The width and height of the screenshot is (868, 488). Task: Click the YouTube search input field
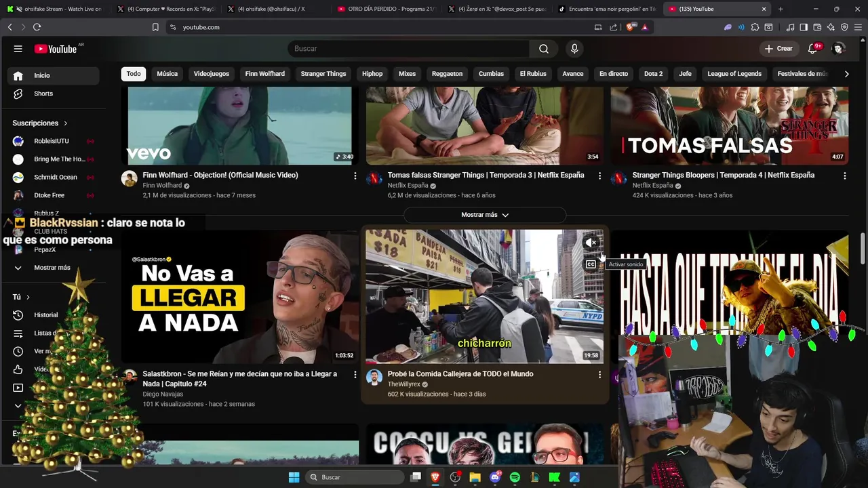(x=409, y=49)
